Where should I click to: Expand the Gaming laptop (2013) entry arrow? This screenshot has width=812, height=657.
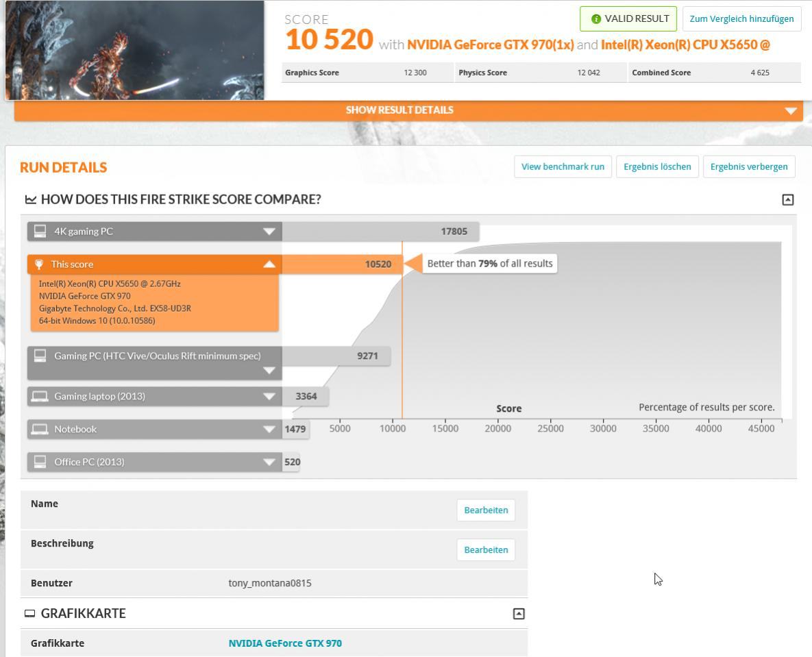click(x=269, y=397)
